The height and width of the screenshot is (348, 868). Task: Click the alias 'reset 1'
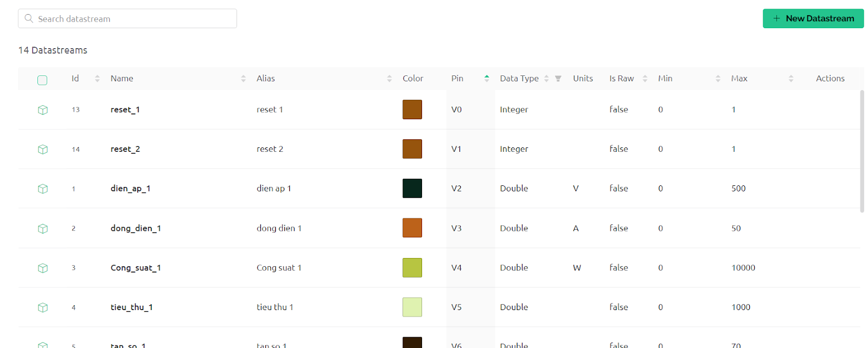point(270,109)
